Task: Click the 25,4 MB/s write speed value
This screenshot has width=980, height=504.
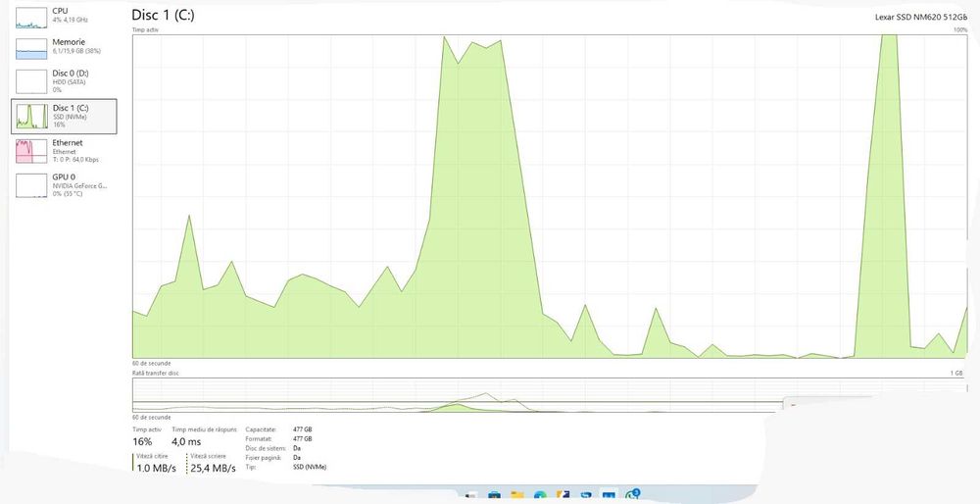Action: pos(213,468)
